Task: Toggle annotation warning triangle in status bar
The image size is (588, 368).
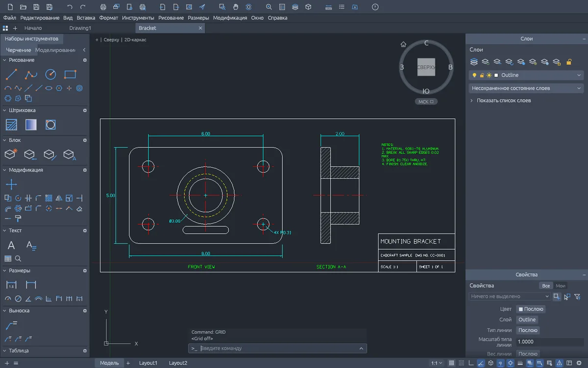Action: pyautogui.click(x=559, y=363)
